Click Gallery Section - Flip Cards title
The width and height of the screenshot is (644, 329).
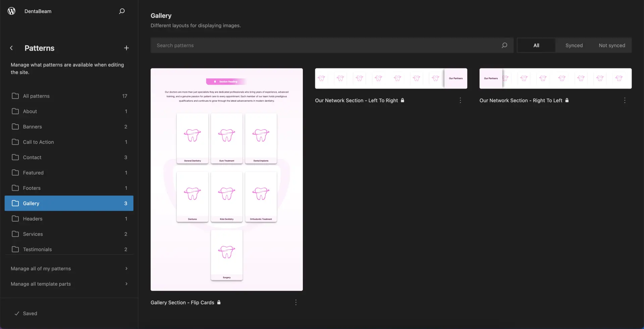(182, 303)
